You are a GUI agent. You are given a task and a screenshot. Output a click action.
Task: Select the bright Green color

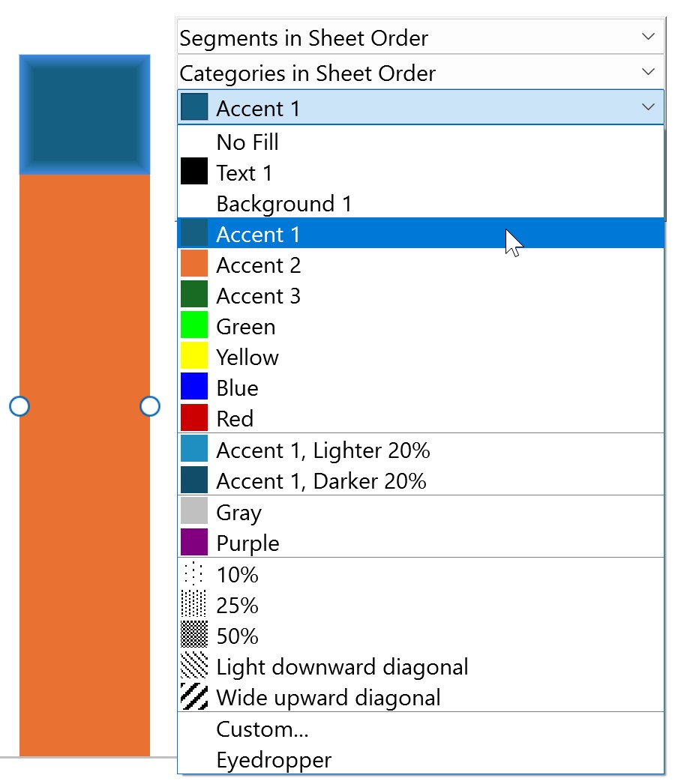point(245,327)
